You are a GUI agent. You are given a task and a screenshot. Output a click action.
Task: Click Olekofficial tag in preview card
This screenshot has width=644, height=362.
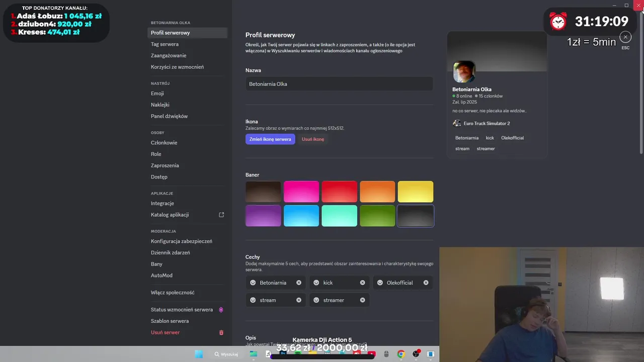point(512,138)
